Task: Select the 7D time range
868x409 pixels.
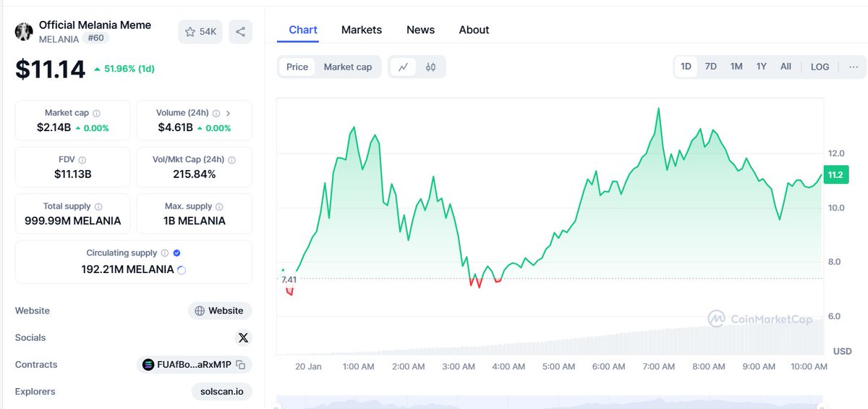Action: pos(711,67)
